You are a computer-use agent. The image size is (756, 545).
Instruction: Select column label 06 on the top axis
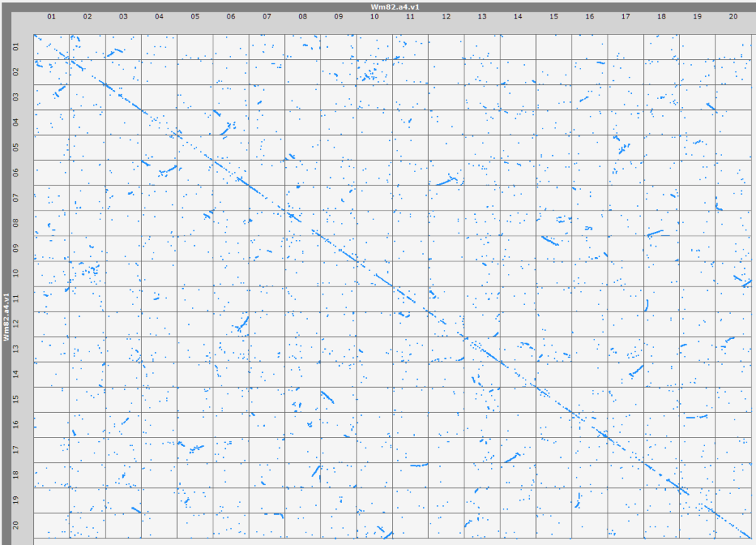click(231, 16)
